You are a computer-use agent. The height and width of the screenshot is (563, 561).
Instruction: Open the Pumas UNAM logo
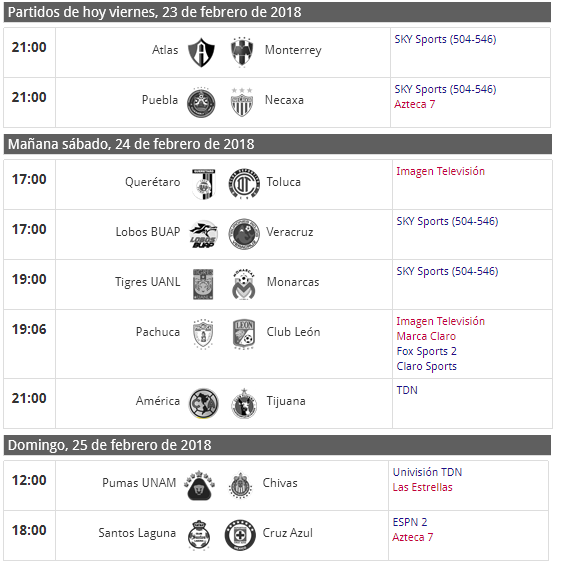pos(199,485)
